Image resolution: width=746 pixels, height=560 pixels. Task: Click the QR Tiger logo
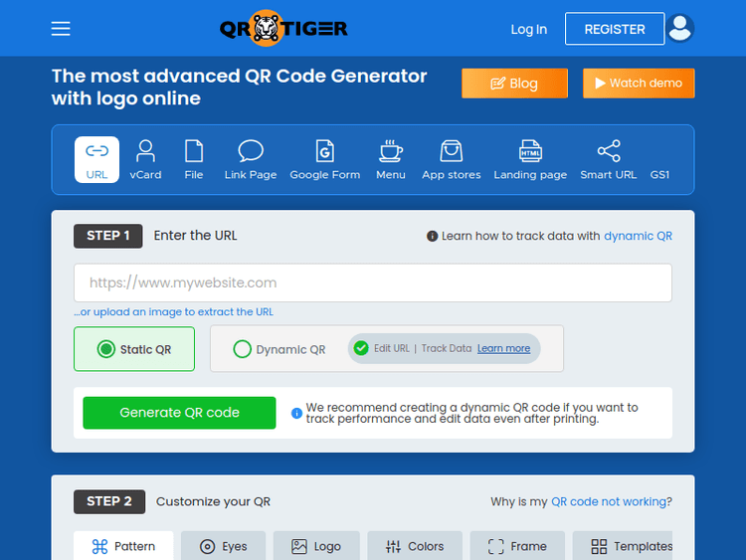click(283, 29)
